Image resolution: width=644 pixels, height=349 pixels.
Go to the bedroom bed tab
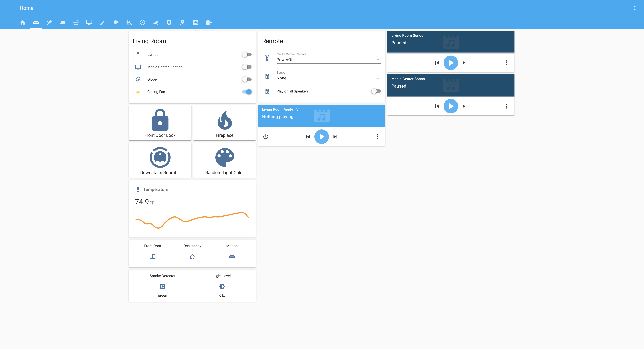tap(63, 22)
